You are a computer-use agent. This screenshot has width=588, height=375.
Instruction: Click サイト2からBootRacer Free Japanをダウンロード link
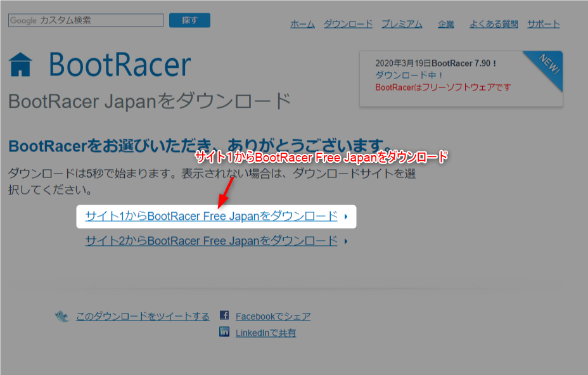click(x=212, y=241)
